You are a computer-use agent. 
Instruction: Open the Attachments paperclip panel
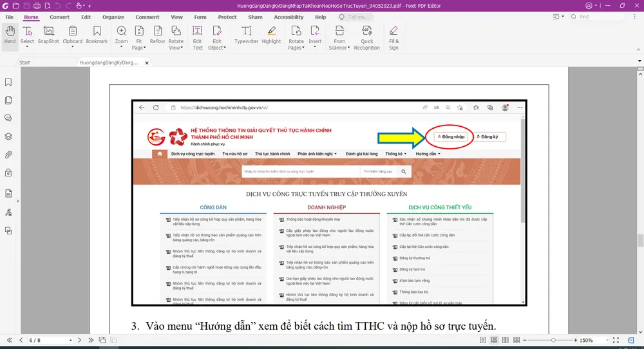coord(8,155)
